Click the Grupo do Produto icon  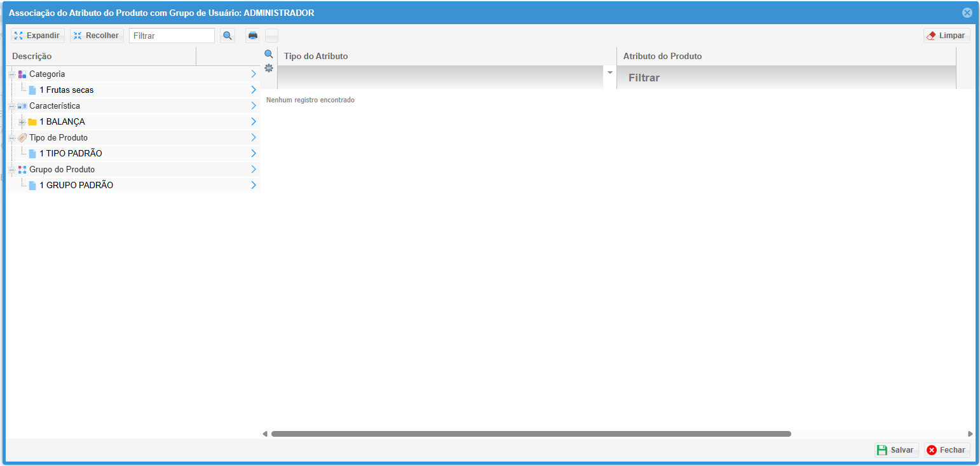22,170
